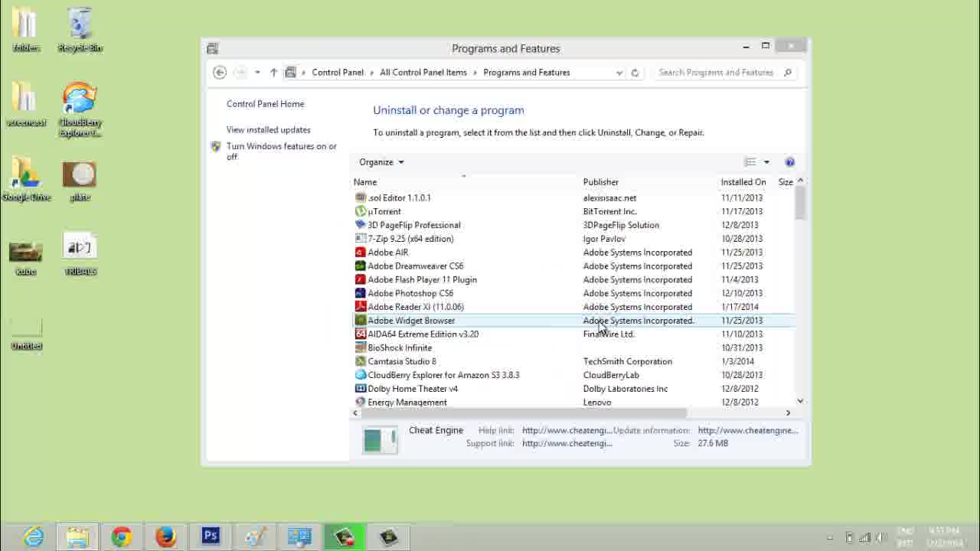Click the Adobe AIR row icon
Viewport: 980px width, 551px height.
pyautogui.click(x=361, y=253)
